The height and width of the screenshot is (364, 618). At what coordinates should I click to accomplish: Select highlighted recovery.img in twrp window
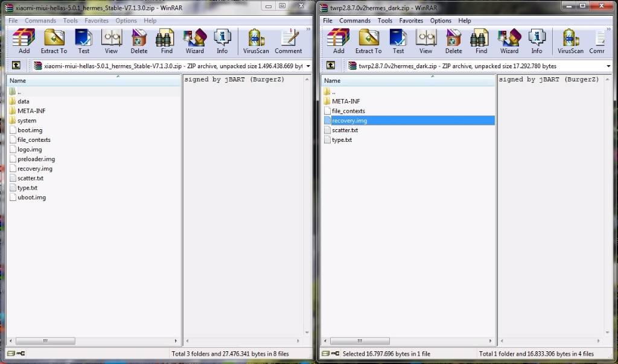click(409, 121)
